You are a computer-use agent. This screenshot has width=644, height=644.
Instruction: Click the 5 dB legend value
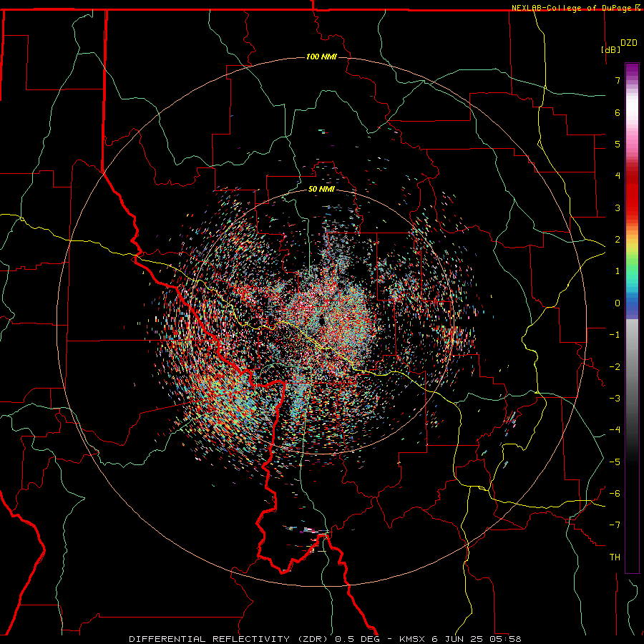point(618,144)
